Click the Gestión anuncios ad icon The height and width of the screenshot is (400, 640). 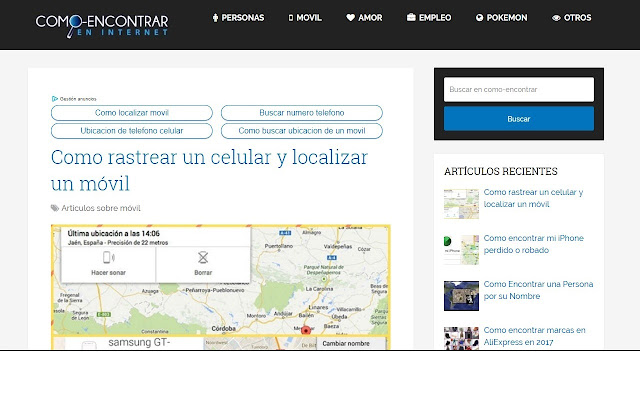pyautogui.click(x=55, y=99)
